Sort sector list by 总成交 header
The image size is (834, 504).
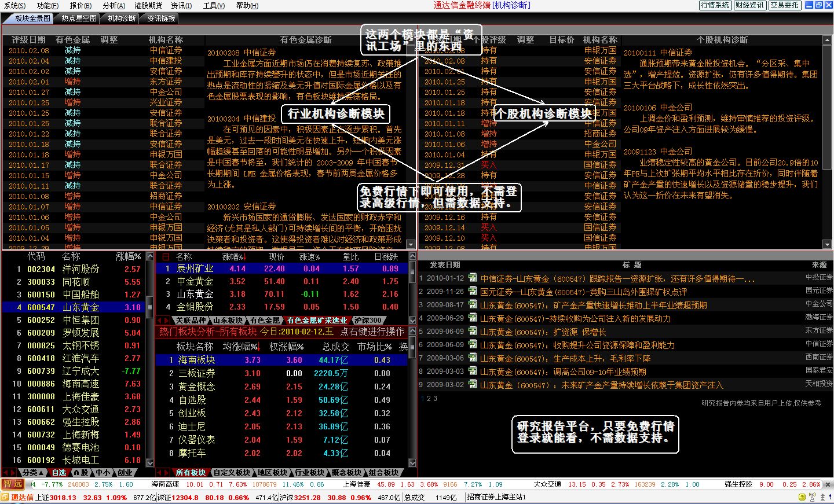(336, 347)
